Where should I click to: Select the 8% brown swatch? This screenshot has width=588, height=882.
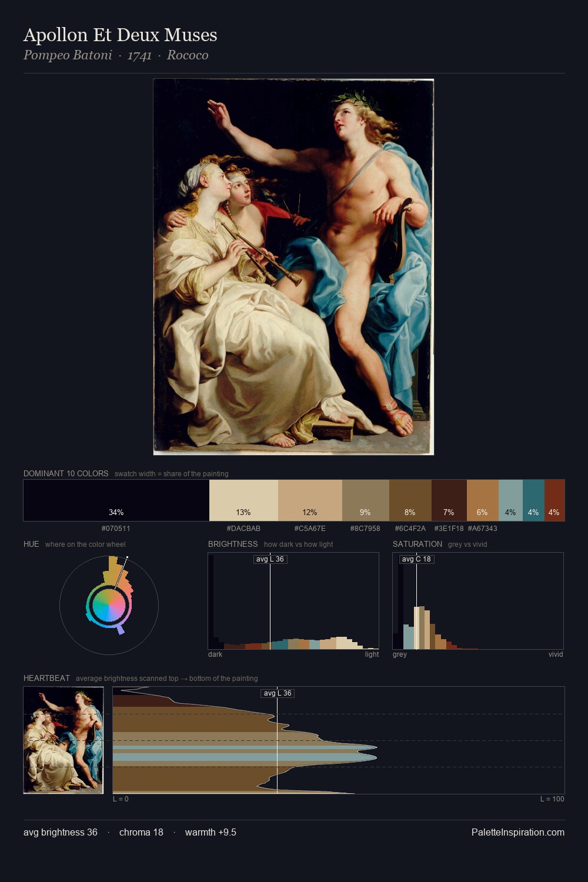click(x=410, y=500)
